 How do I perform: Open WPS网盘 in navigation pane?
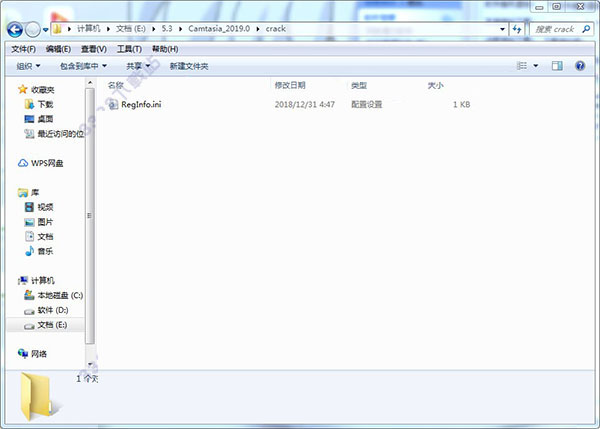(47, 163)
